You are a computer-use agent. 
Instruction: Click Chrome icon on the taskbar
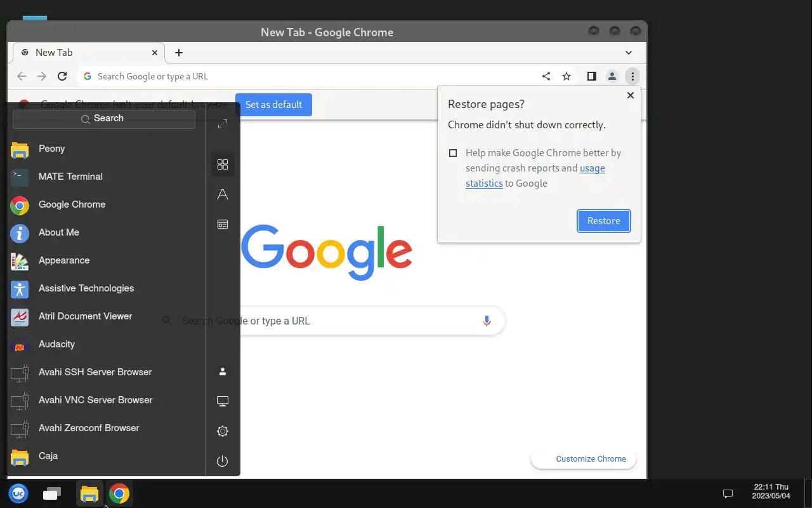(119, 493)
